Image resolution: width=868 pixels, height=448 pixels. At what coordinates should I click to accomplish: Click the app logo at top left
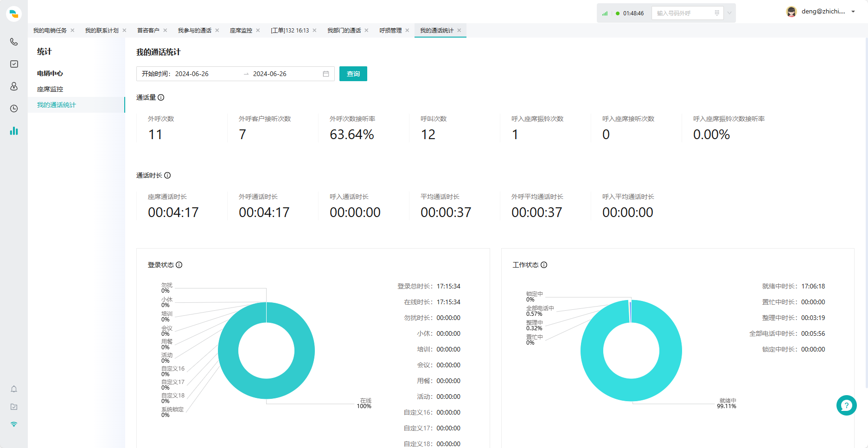[14, 13]
